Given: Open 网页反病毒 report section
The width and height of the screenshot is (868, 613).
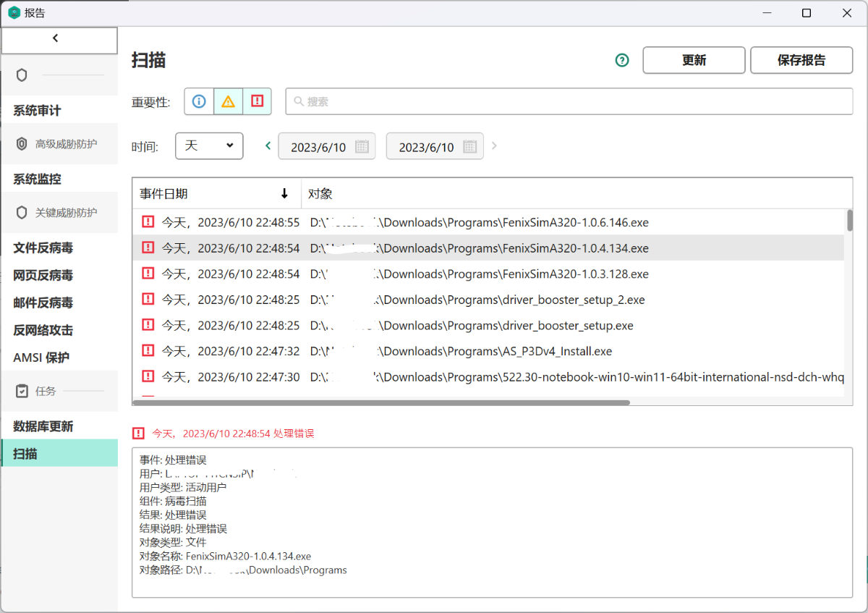Looking at the screenshot, I should [x=59, y=275].
